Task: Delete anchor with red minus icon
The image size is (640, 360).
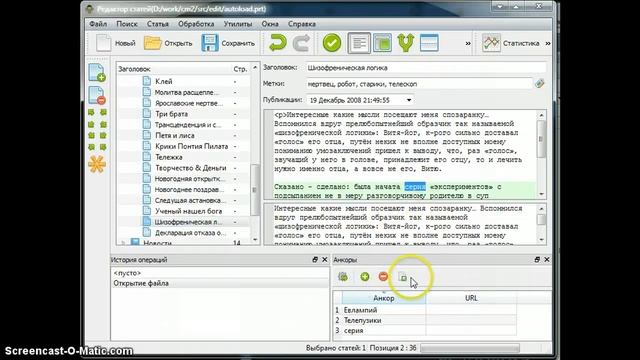Action: coord(383,277)
